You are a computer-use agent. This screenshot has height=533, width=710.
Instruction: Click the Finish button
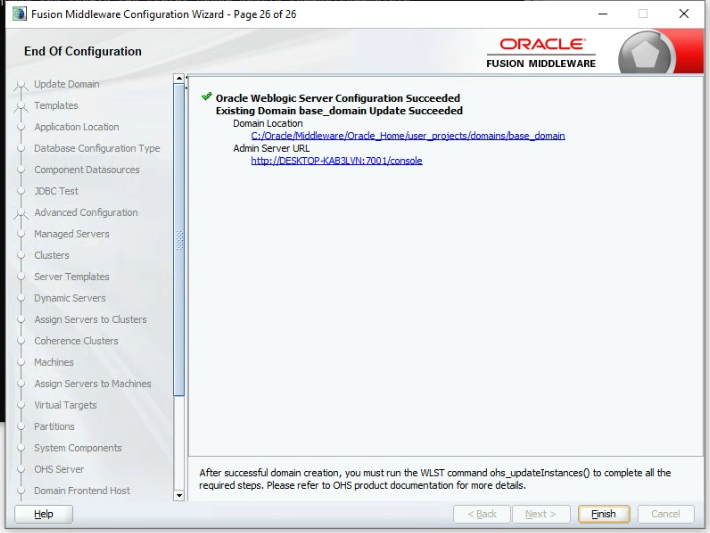(604, 514)
